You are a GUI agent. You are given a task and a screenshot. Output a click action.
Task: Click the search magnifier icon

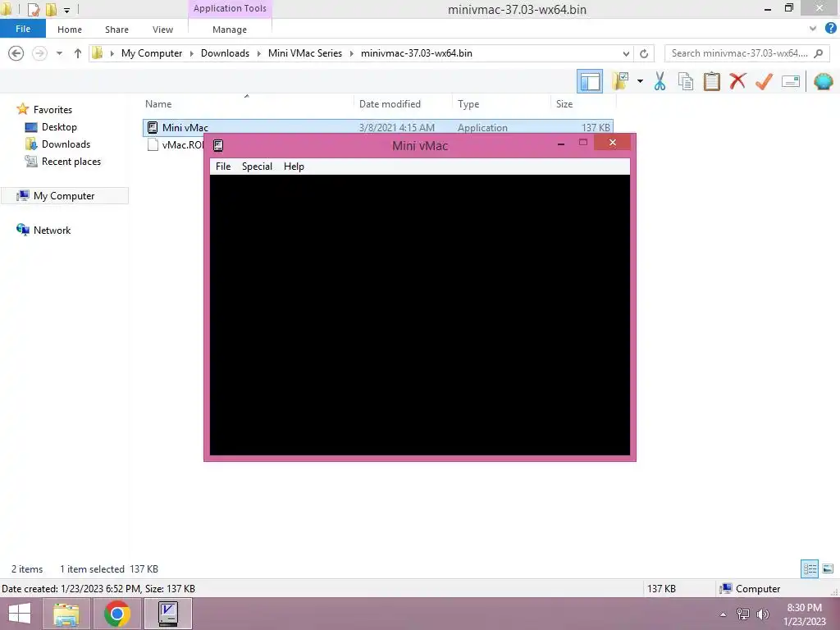pos(818,53)
